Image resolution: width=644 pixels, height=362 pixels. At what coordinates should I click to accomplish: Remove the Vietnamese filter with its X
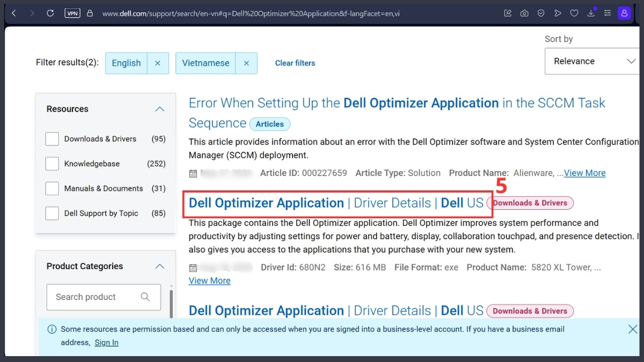point(246,63)
